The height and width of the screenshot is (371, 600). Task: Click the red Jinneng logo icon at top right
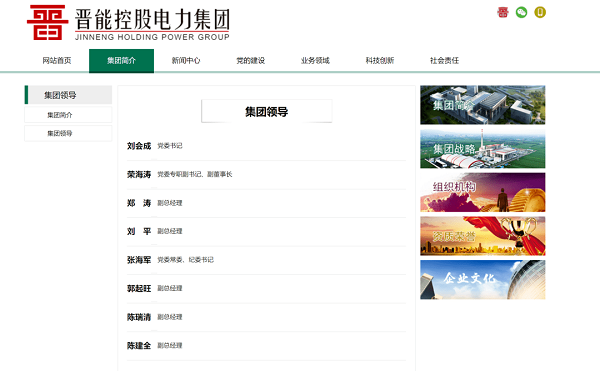pos(503,13)
